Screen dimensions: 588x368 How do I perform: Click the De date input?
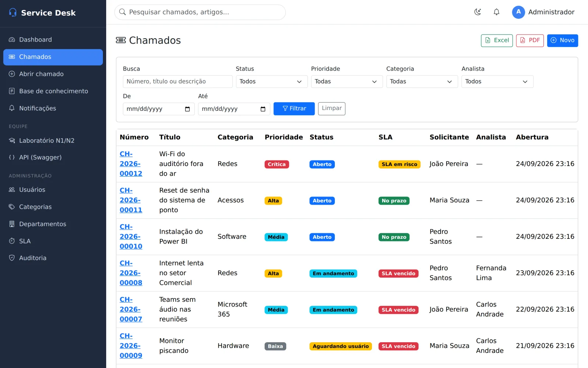tap(159, 109)
